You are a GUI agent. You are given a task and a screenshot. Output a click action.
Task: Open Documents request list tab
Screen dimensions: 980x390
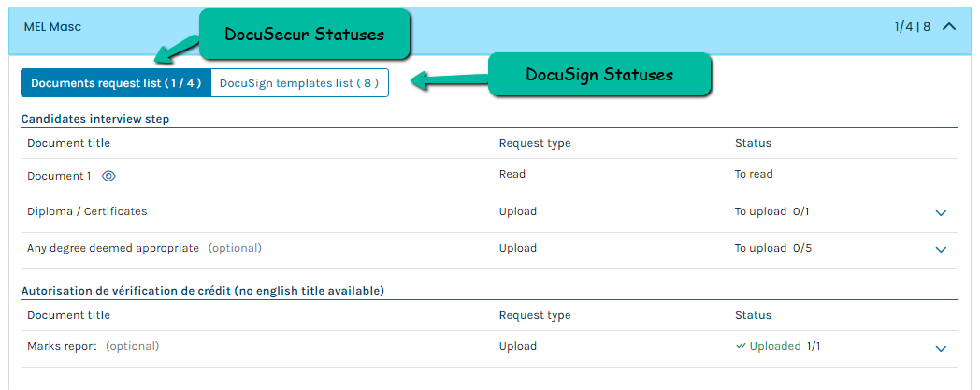coord(116,83)
